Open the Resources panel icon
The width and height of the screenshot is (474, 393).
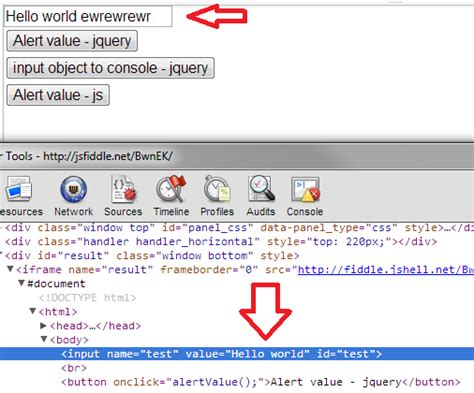click(18, 189)
